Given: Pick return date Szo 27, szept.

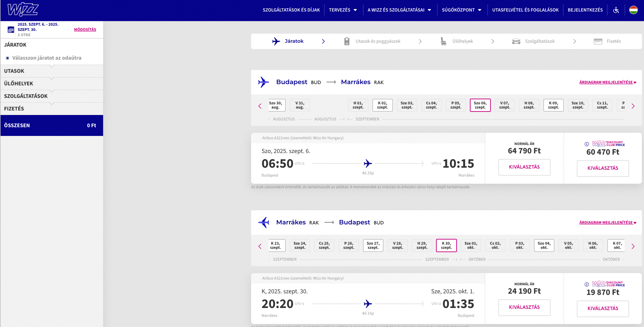Looking at the screenshot, I should click(x=373, y=245).
